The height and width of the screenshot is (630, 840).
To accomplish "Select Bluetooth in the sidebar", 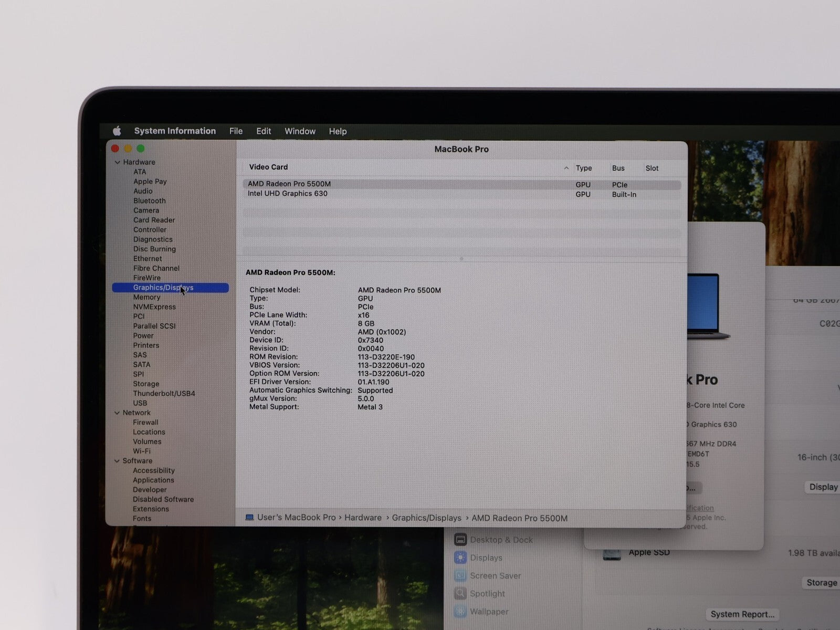I will 149,201.
